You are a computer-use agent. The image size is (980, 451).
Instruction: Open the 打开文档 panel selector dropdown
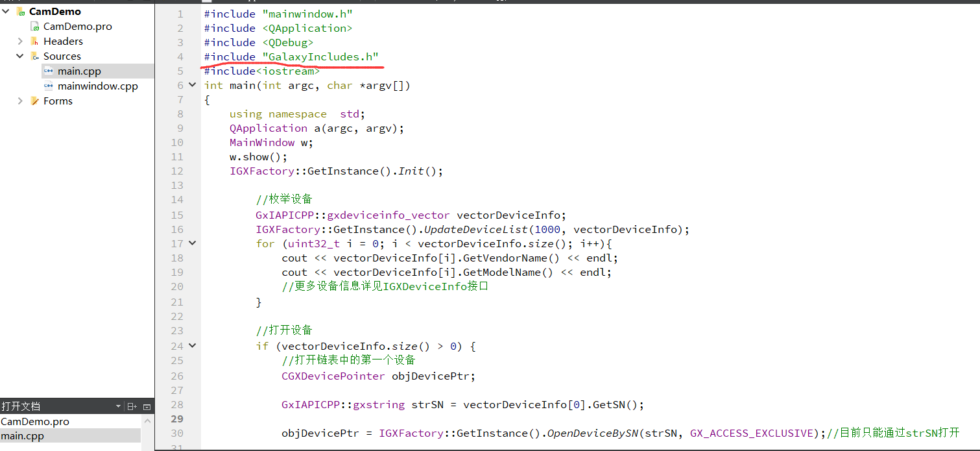click(x=118, y=406)
